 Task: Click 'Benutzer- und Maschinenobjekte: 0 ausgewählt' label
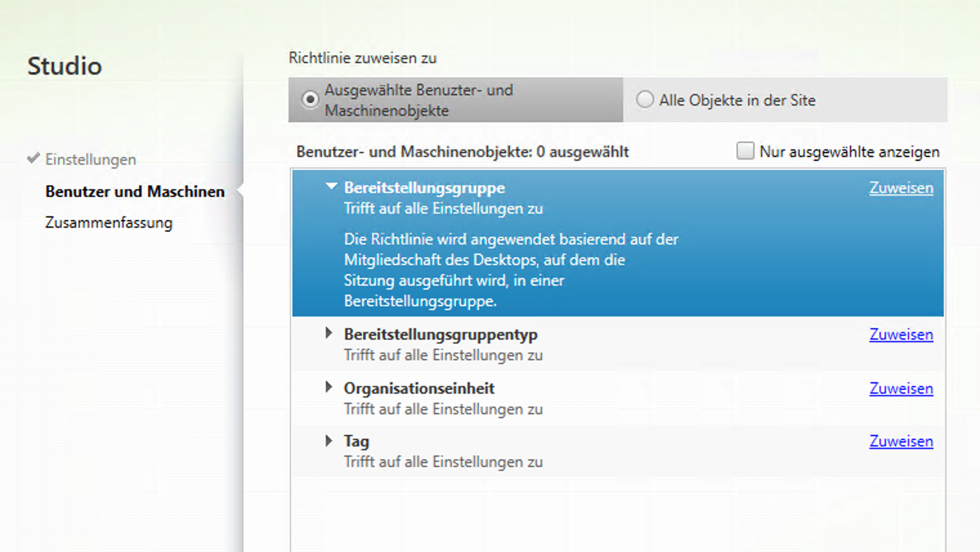pyautogui.click(x=462, y=152)
